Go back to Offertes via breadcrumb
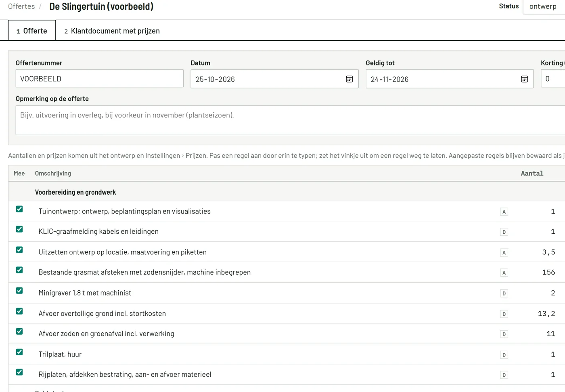Screen dimensions: 565x392 [x=21, y=6]
